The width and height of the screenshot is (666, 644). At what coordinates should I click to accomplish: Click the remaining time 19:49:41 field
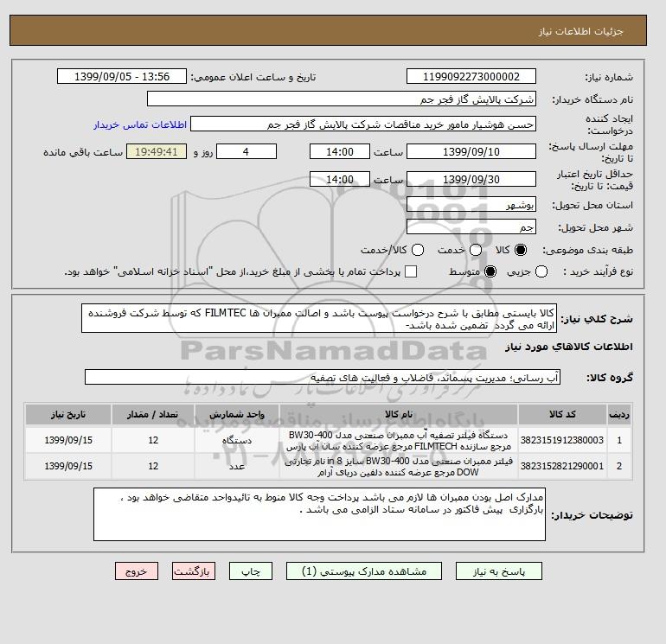157,151
